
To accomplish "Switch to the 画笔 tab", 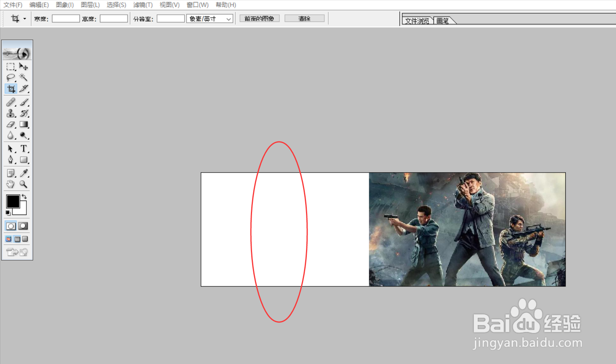I will tap(443, 21).
